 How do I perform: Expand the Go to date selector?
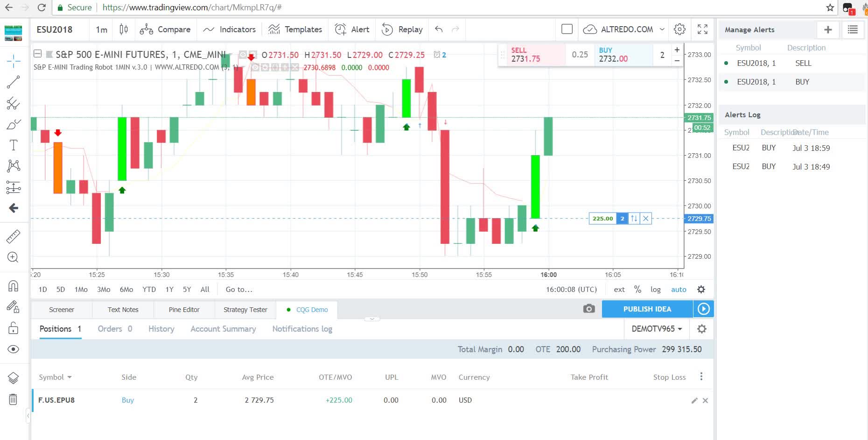click(238, 289)
